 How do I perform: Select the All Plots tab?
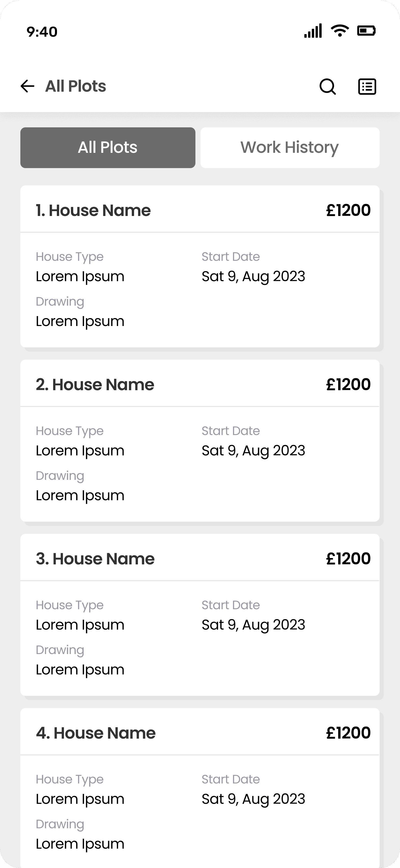pos(108,147)
